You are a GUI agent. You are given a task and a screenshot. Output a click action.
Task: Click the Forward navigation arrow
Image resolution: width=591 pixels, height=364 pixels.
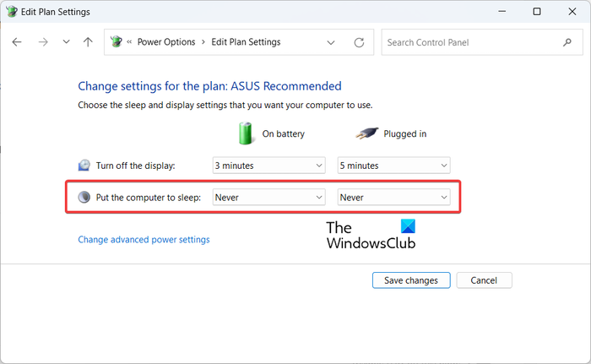click(x=42, y=42)
